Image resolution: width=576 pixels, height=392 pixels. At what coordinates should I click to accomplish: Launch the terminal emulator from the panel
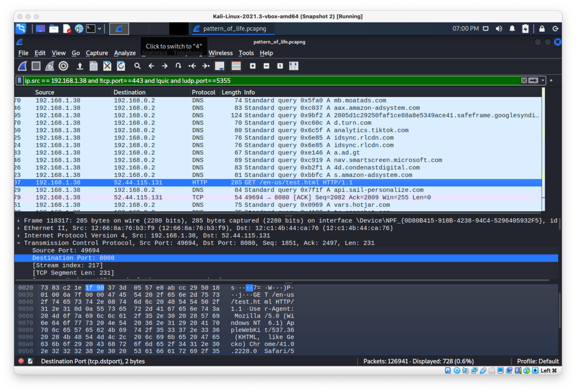pyautogui.click(x=91, y=29)
